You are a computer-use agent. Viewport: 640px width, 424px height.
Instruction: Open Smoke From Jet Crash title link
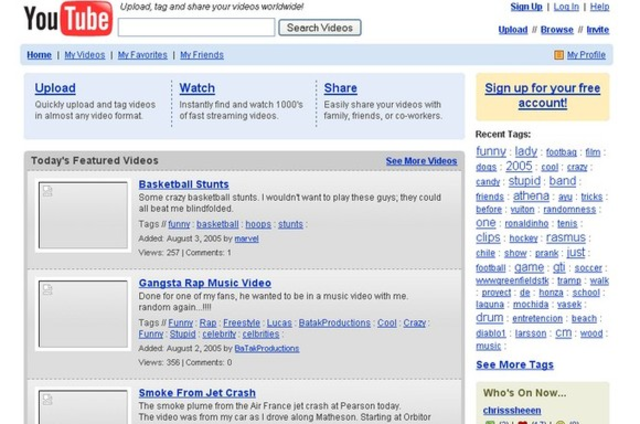[197, 393]
